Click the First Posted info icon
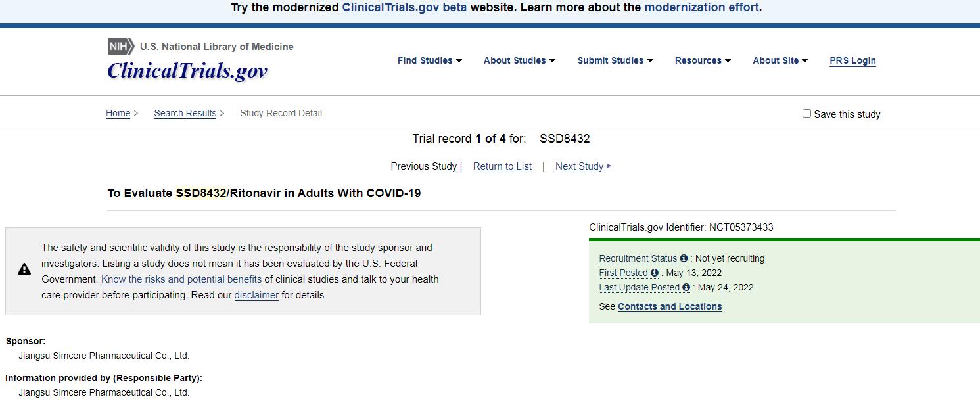Viewport: 980px width, 414px height. point(655,273)
